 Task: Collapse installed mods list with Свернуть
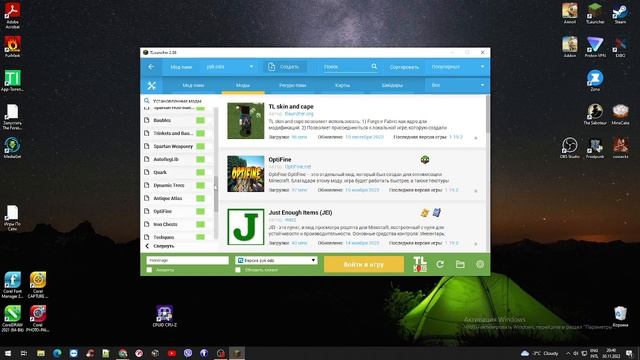(160, 246)
